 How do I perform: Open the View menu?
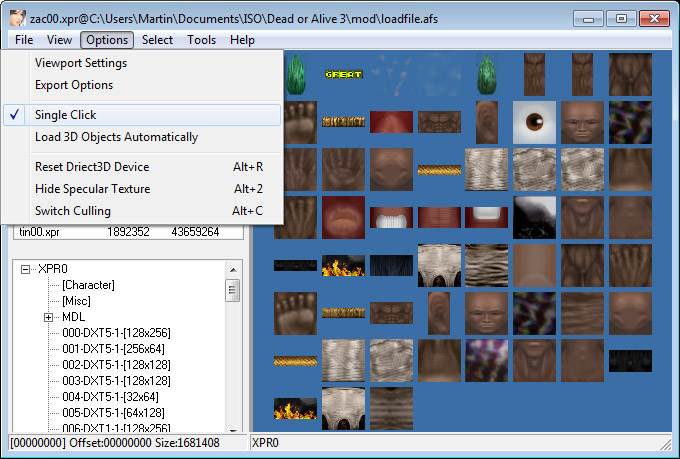click(59, 40)
